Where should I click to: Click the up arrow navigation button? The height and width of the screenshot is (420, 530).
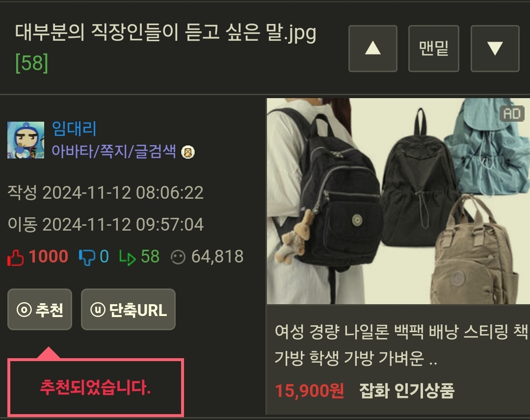[373, 49]
